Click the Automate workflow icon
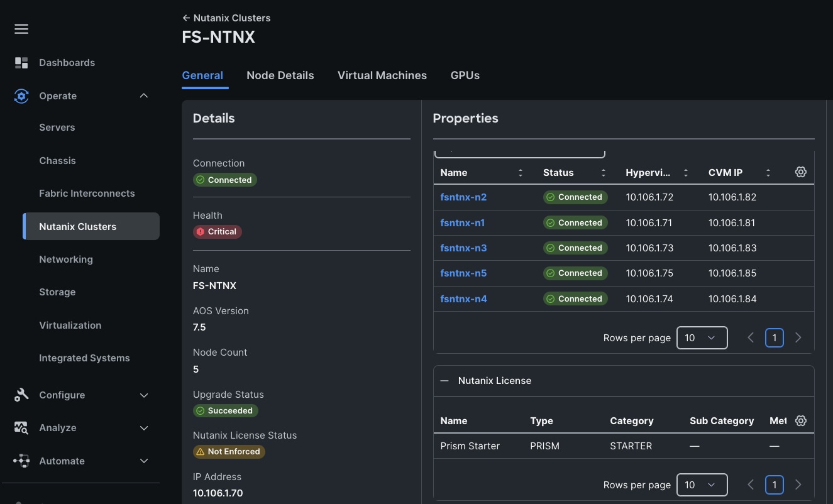The image size is (833, 504). (x=21, y=461)
